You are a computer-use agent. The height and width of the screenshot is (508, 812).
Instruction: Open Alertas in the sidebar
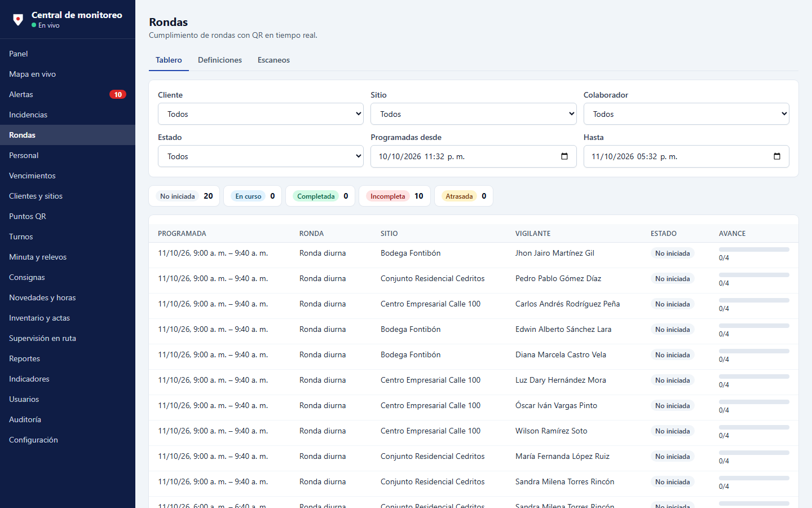pos(68,94)
